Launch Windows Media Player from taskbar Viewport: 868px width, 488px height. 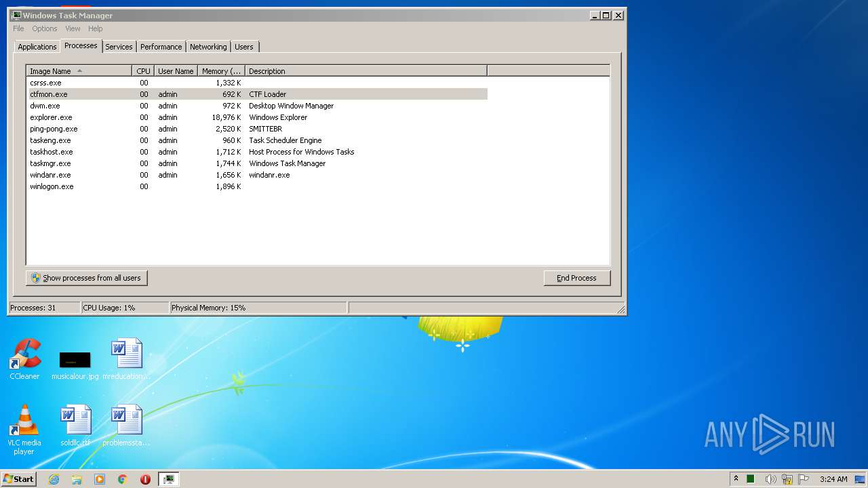(x=100, y=479)
